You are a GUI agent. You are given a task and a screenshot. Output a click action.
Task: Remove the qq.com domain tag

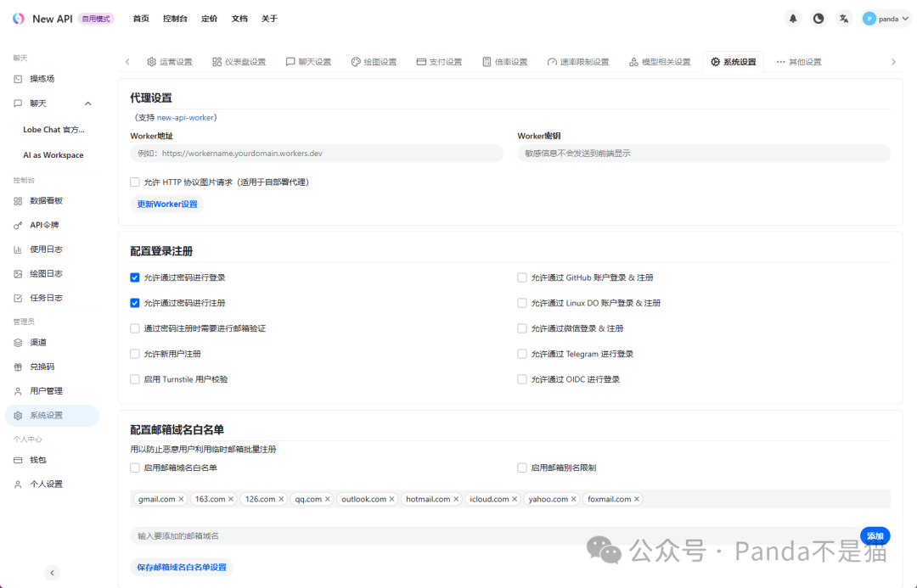tap(327, 499)
